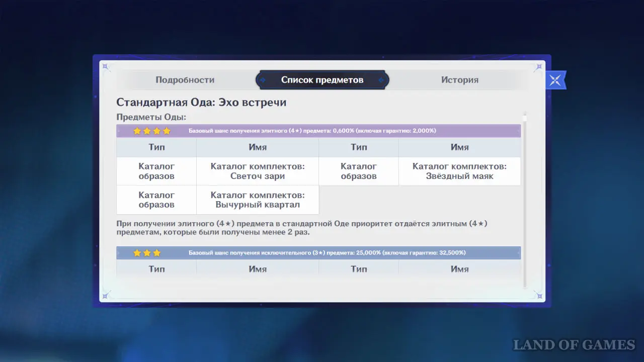Click the 3★ base chance 25,000% banner
The height and width of the screenshot is (362, 644).
[327, 253]
